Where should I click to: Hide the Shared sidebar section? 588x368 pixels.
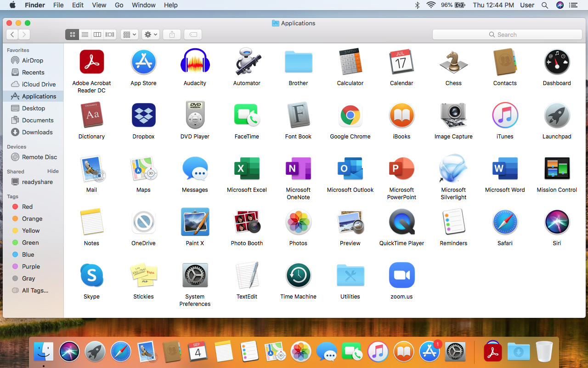tap(53, 171)
